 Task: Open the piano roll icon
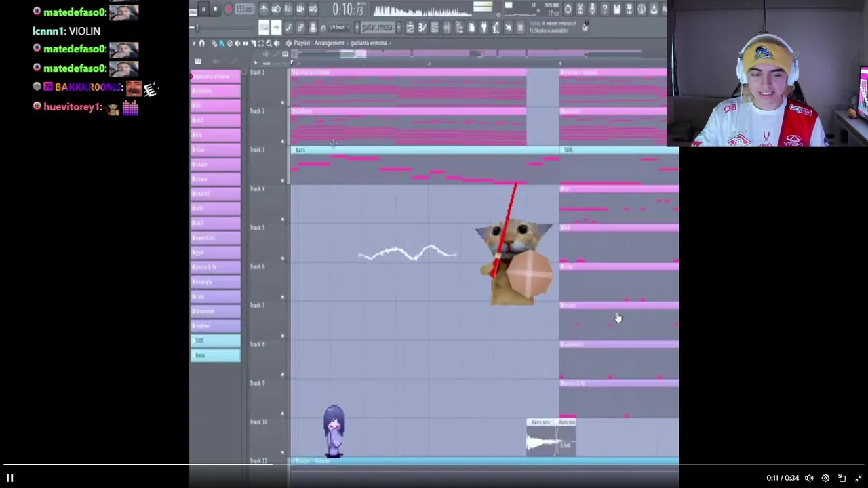(x=422, y=27)
